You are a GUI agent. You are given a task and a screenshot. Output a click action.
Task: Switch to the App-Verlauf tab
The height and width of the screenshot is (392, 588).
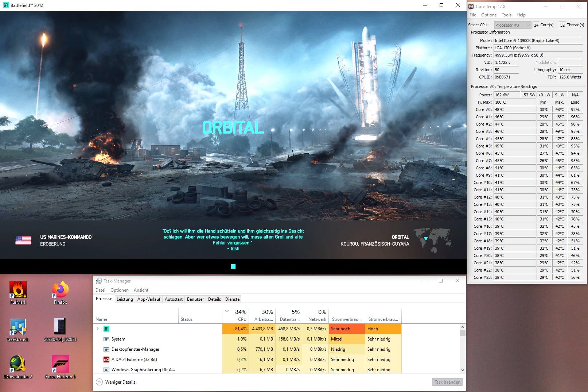149,299
